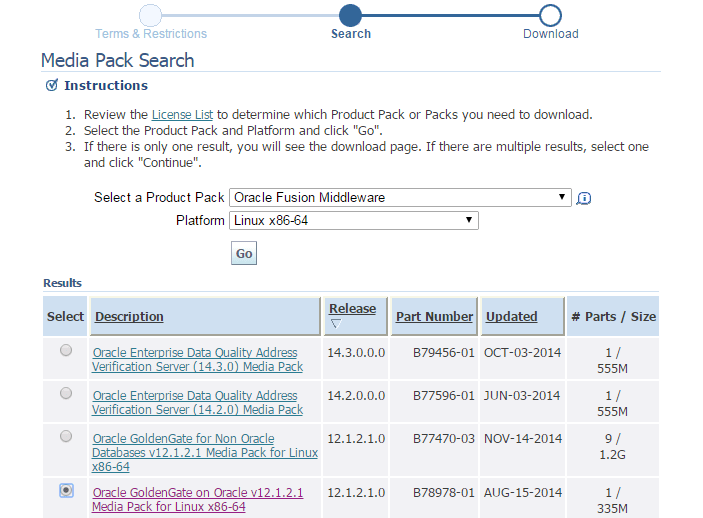
Task: Click the Download step label
Action: click(551, 34)
